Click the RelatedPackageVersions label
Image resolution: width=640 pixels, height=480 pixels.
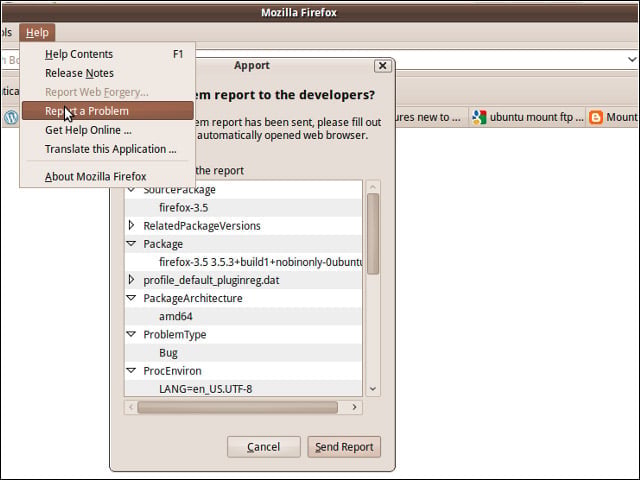click(x=202, y=226)
